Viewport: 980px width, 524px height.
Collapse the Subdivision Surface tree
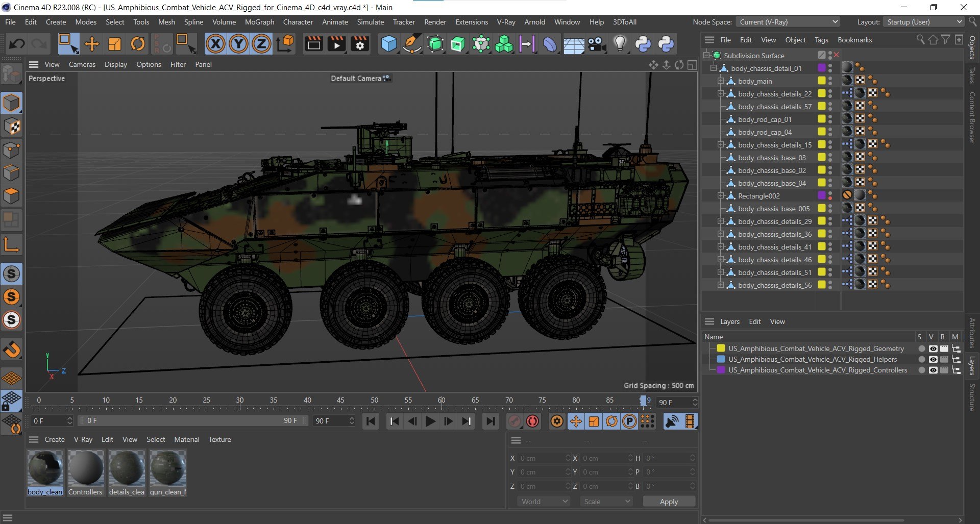pyautogui.click(x=707, y=55)
